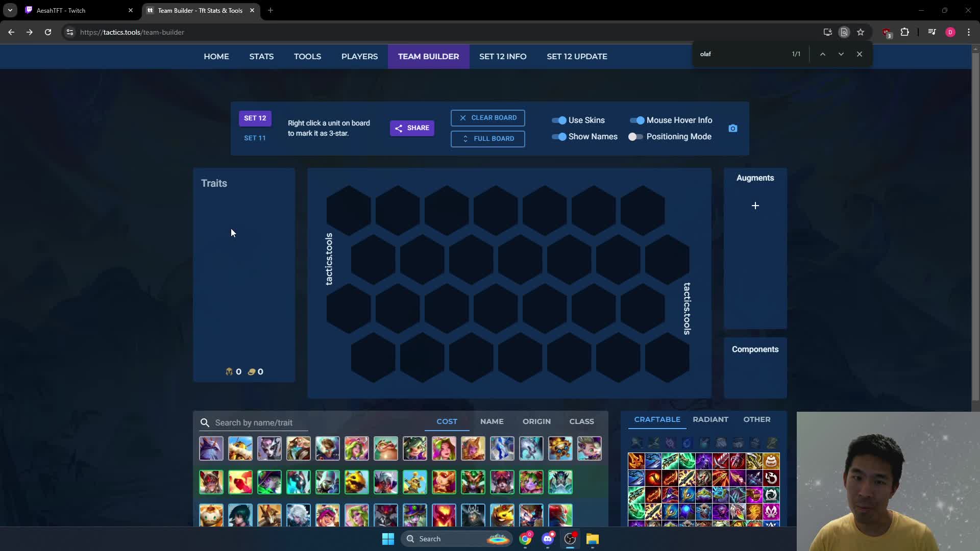Toggle the Use Skins switch
The image size is (980, 551).
[x=559, y=120]
